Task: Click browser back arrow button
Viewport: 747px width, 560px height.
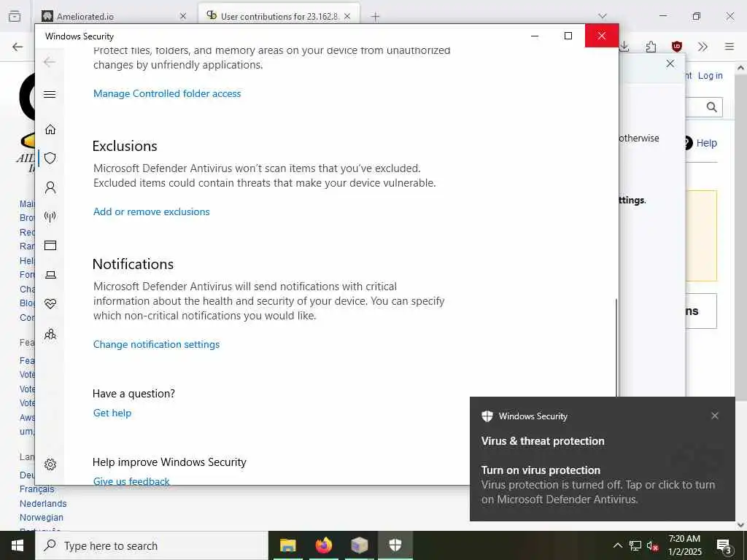Action: [18, 47]
